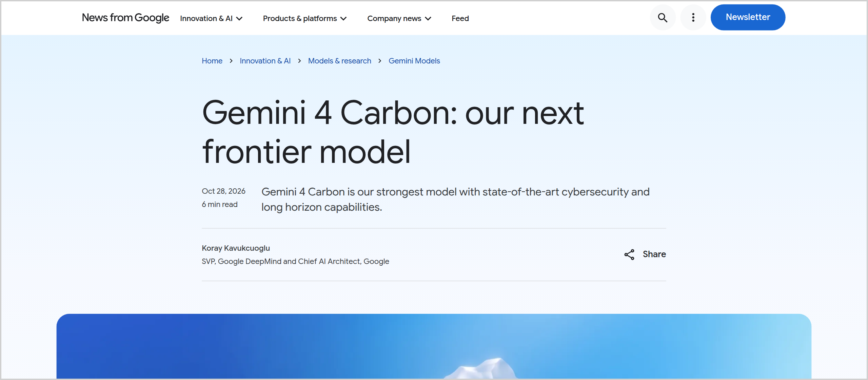Click the share icon beside Share
Viewport: 868px width, 380px height.
point(629,254)
